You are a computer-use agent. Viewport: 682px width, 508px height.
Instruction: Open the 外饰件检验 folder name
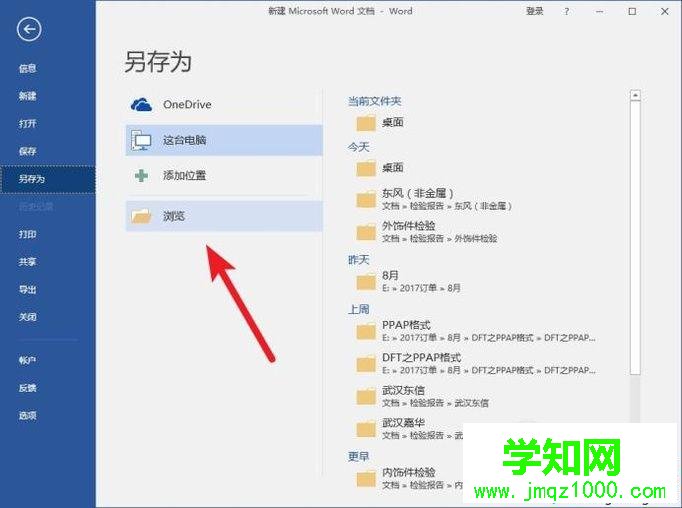pos(408,226)
